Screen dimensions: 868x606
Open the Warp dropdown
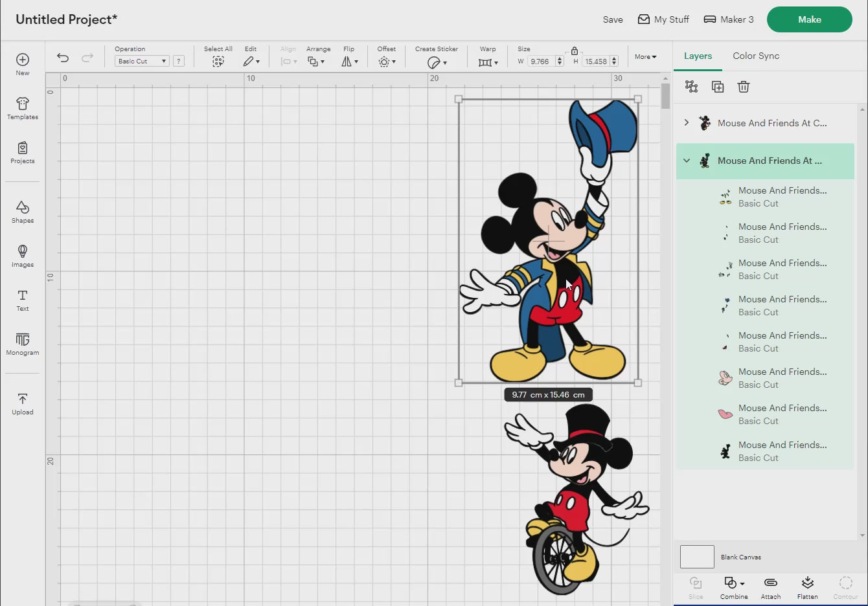[x=488, y=62]
